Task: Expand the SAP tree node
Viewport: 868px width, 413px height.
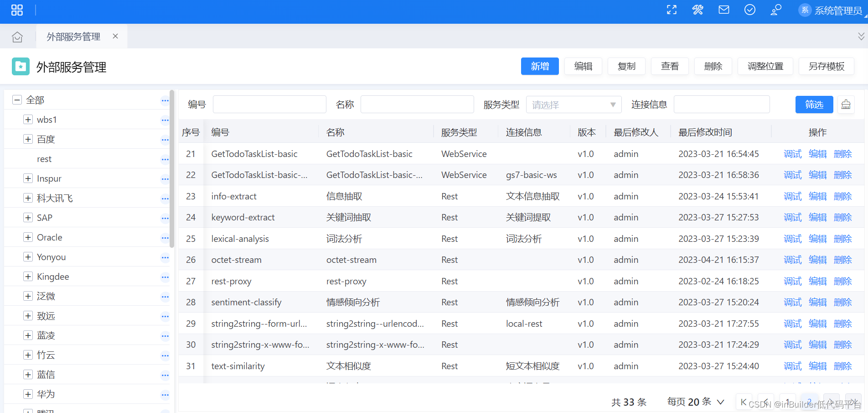Action: 28,217
